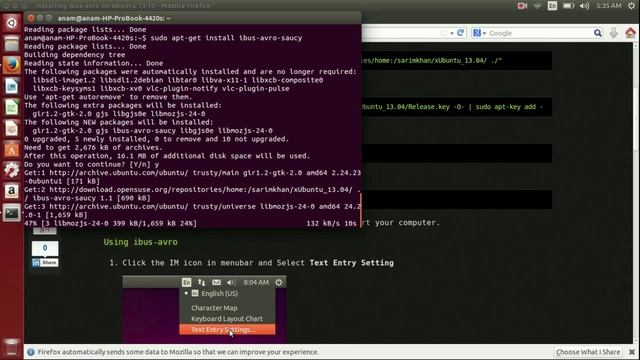Click the LinkedIn share count box showing 0
Image resolution: width=640 pixels, height=360 pixels.
[45, 248]
